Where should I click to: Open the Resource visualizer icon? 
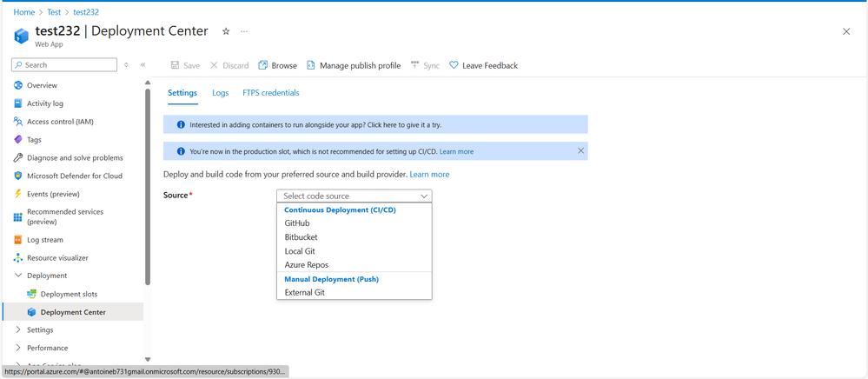click(18, 258)
